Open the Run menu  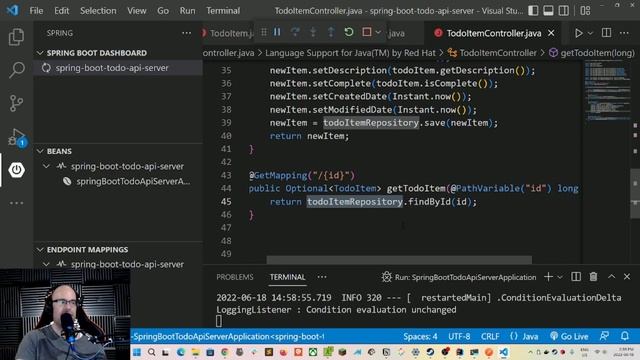coord(187,11)
